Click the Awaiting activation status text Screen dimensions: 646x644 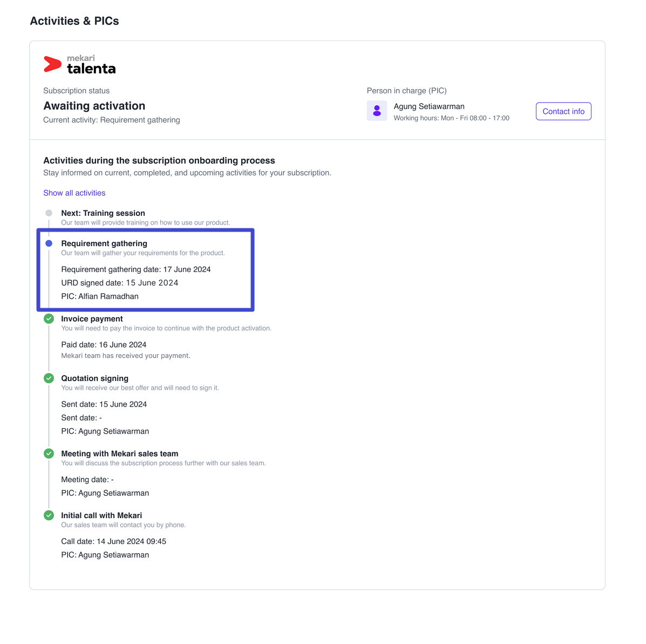tap(94, 106)
